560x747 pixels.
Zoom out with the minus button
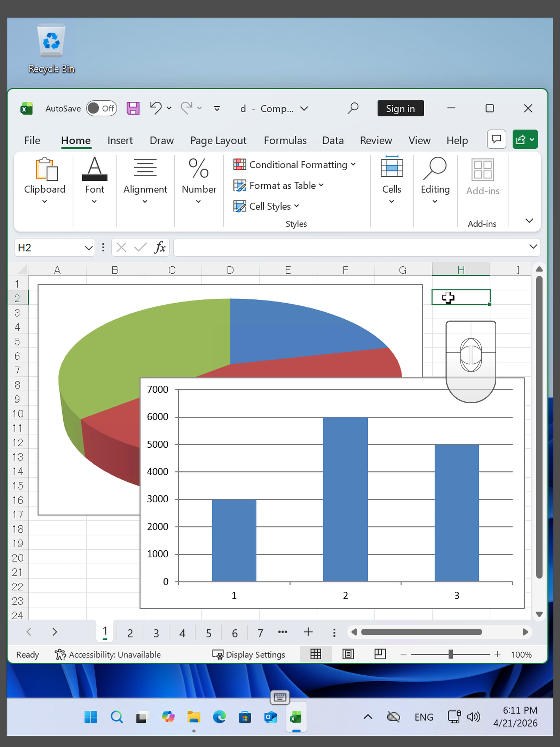pos(403,655)
